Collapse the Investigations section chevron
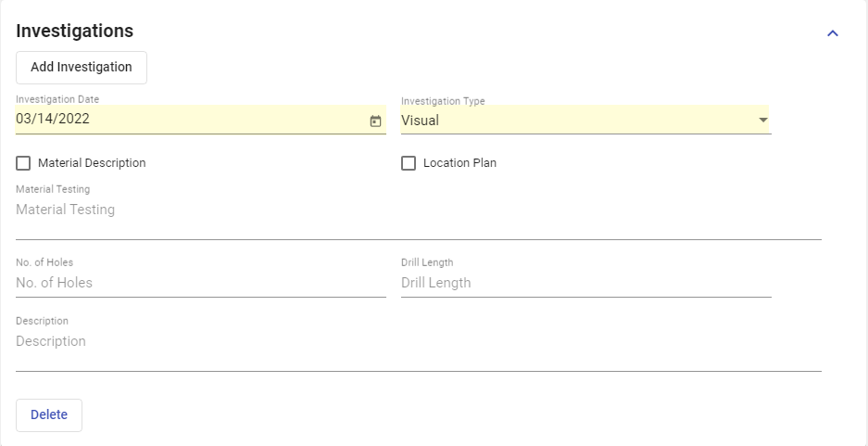 832,33
